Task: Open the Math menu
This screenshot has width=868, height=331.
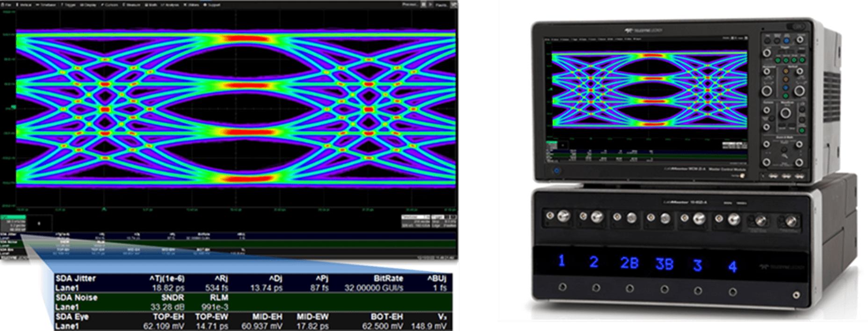Action: [151, 5]
